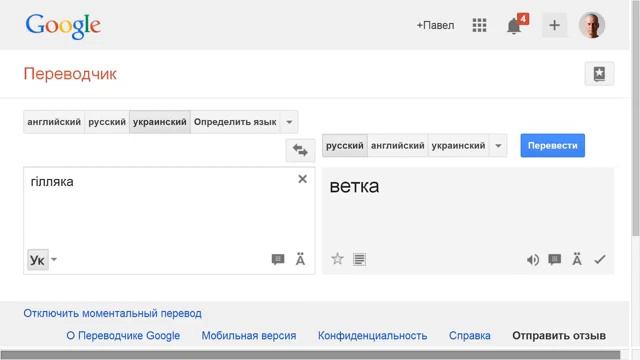Go to Google home via logo
The height and width of the screenshot is (360, 640).
pyautogui.click(x=63, y=26)
